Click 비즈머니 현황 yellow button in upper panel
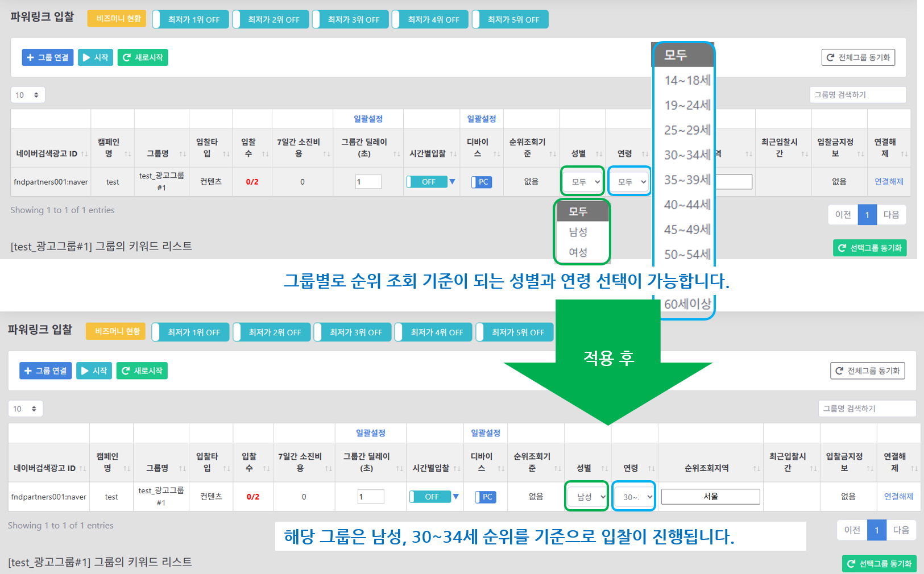 click(x=117, y=19)
